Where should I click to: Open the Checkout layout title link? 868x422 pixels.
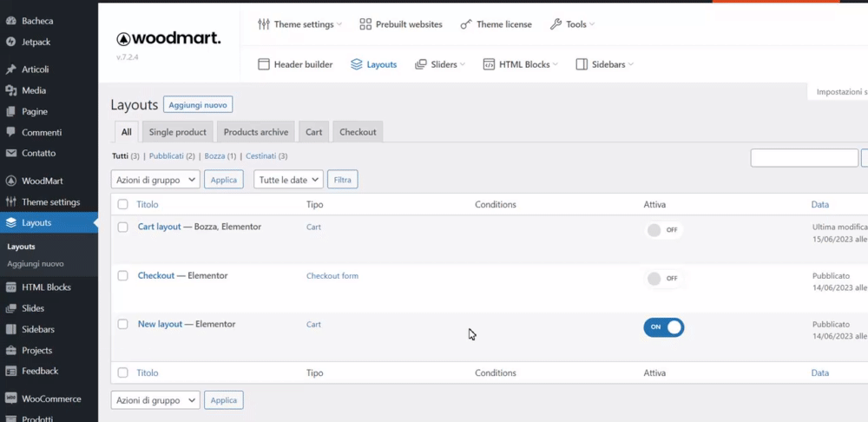[x=156, y=276]
